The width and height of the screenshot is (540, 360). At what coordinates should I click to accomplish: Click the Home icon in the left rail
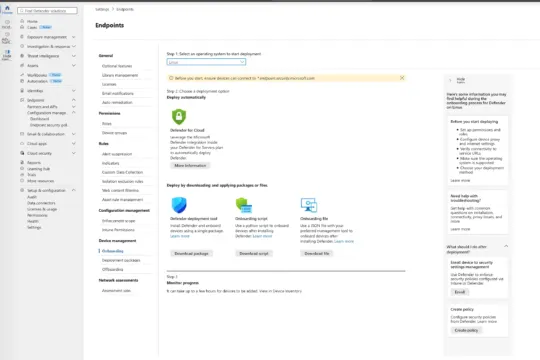[x=7, y=8]
